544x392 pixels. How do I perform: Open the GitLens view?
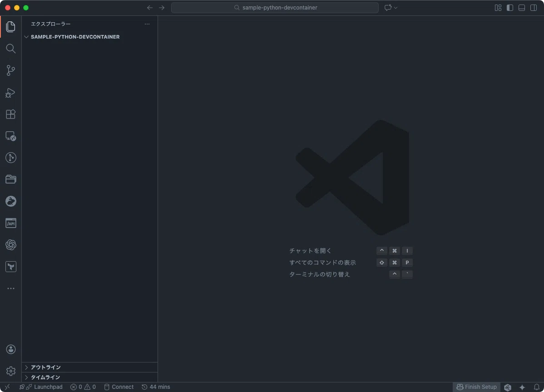pyautogui.click(x=11, y=158)
